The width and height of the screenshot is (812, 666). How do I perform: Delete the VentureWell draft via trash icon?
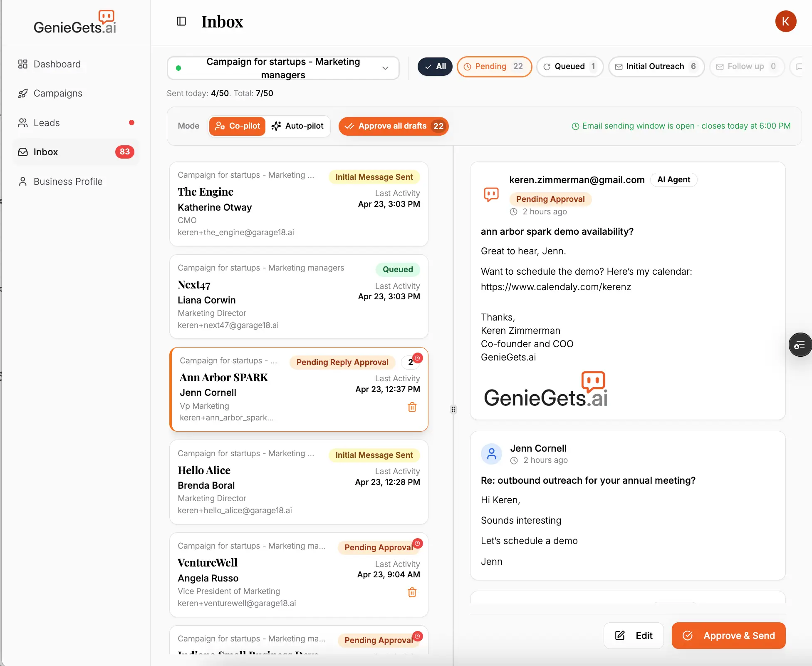[412, 592]
